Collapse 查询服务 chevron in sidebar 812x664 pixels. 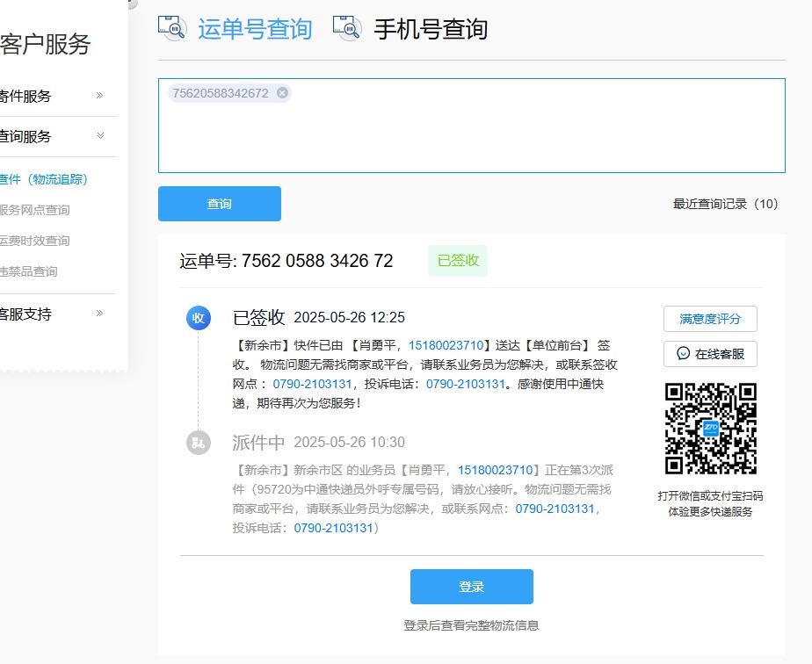tap(100, 135)
